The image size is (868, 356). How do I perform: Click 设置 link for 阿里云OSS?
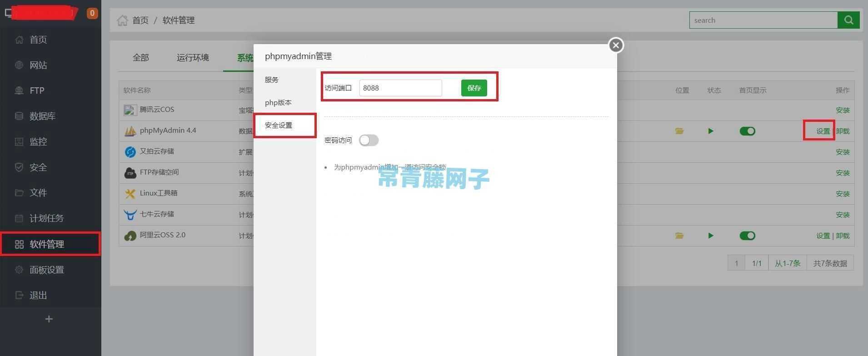click(823, 236)
